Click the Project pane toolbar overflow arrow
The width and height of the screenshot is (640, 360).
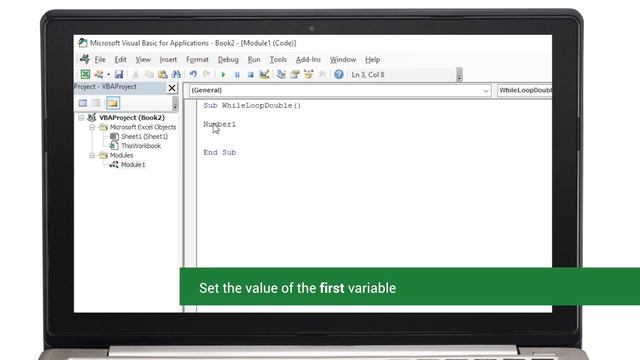click(x=175, y=103)
